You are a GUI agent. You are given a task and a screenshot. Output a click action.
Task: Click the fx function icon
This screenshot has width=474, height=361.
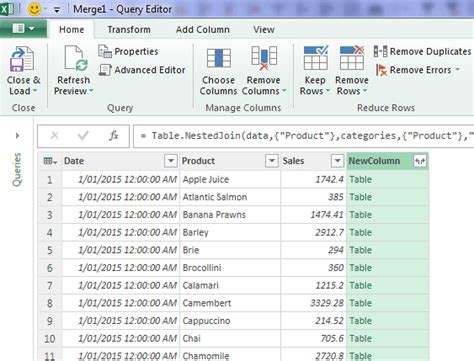(114, 136)
